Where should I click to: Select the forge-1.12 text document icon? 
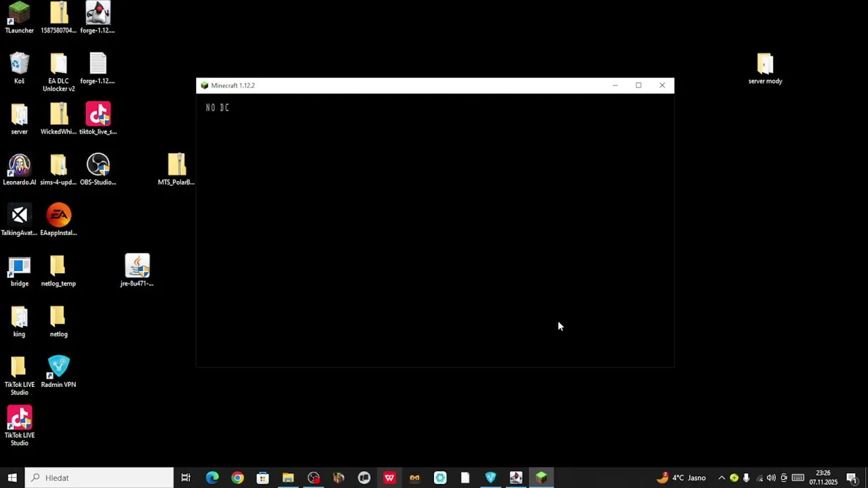pyautogui.click(x=98, y=68)
